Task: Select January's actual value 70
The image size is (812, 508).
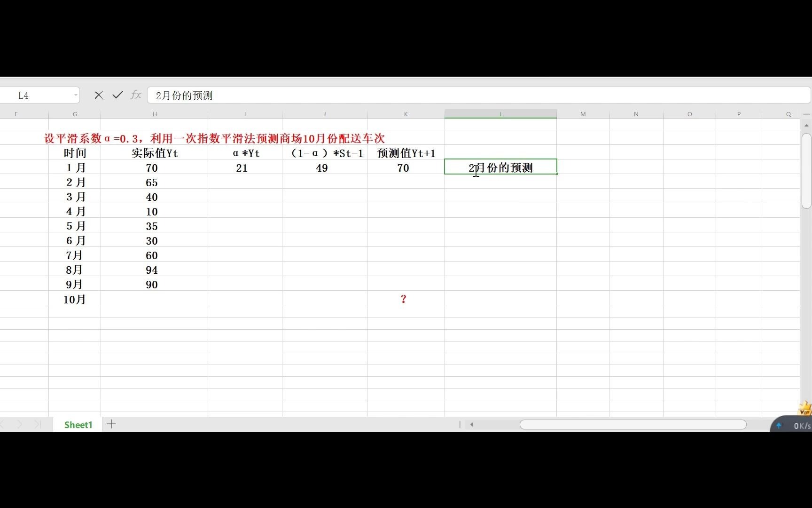Action: [155, 167]
